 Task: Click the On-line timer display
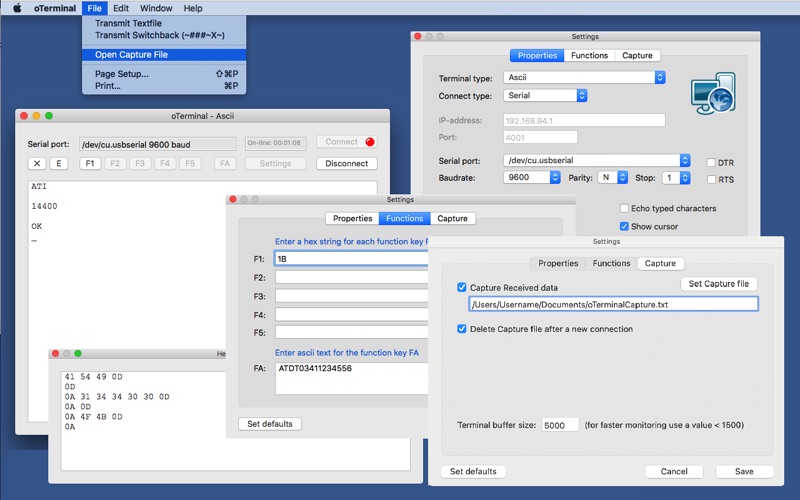pyautogui.click(x=276, y=143)
